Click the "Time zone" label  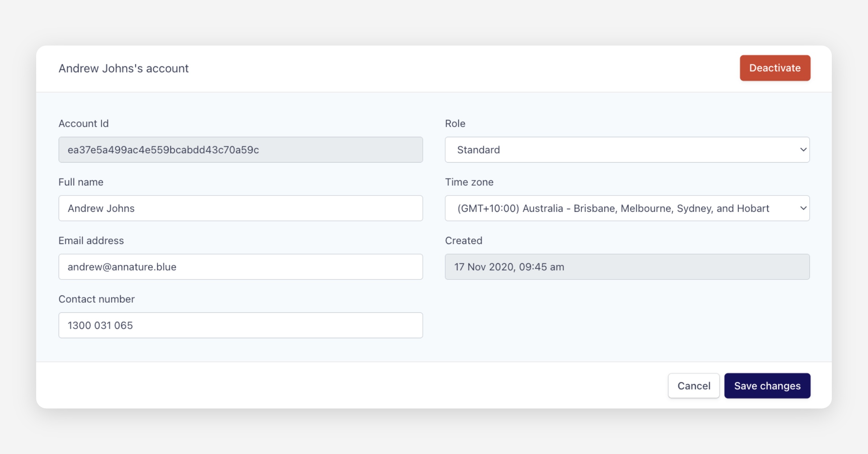coord(469,182)
